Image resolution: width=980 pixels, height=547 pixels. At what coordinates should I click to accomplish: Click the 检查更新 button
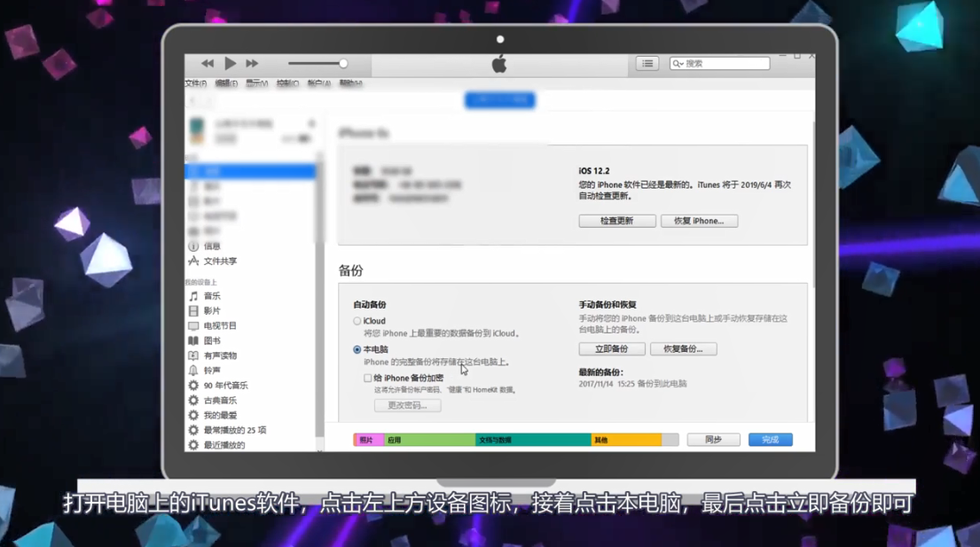pos(617,221)
